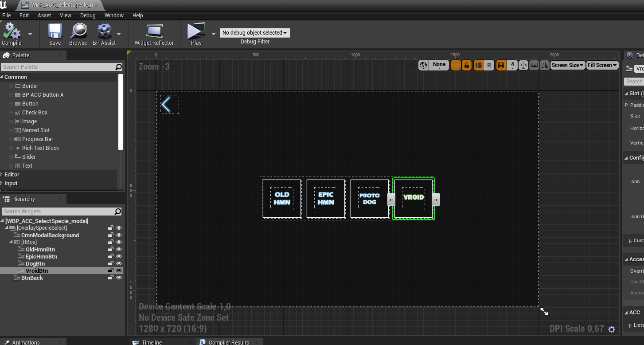644x345 pixels.
Task: Save the widget blueprint asset
Action: click(x=55, y=34)
